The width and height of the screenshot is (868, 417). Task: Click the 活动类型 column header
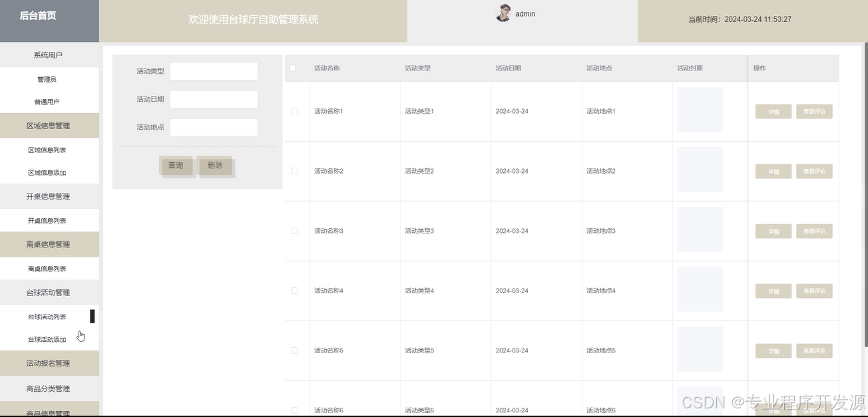pos(417,68)
